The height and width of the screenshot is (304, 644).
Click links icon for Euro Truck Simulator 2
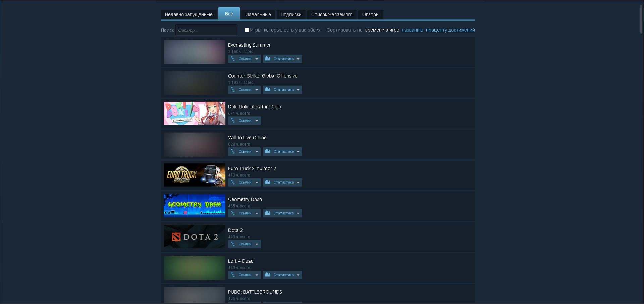pos(233,182)
